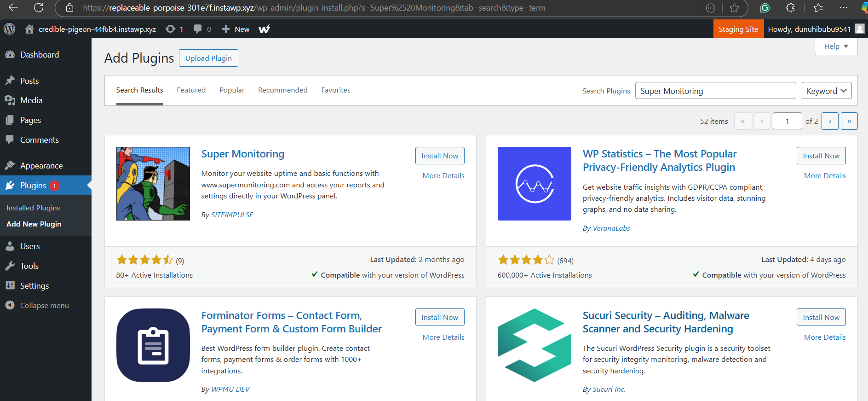Click the InstaWP W icon in the admin bar

(x=264, y=29)
